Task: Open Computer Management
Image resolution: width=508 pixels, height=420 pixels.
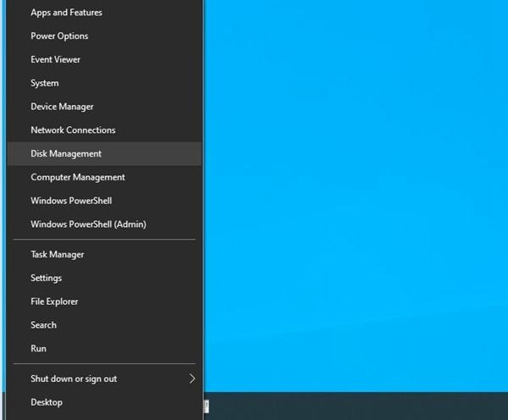Action: click(104, 177)
